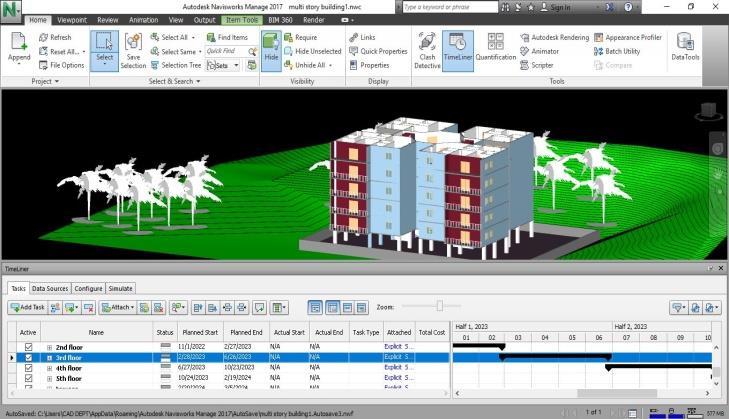Viewport: 729px width, 419px height.
Task: Toggle show Gantt chart display button
Action: pos(315,307)
